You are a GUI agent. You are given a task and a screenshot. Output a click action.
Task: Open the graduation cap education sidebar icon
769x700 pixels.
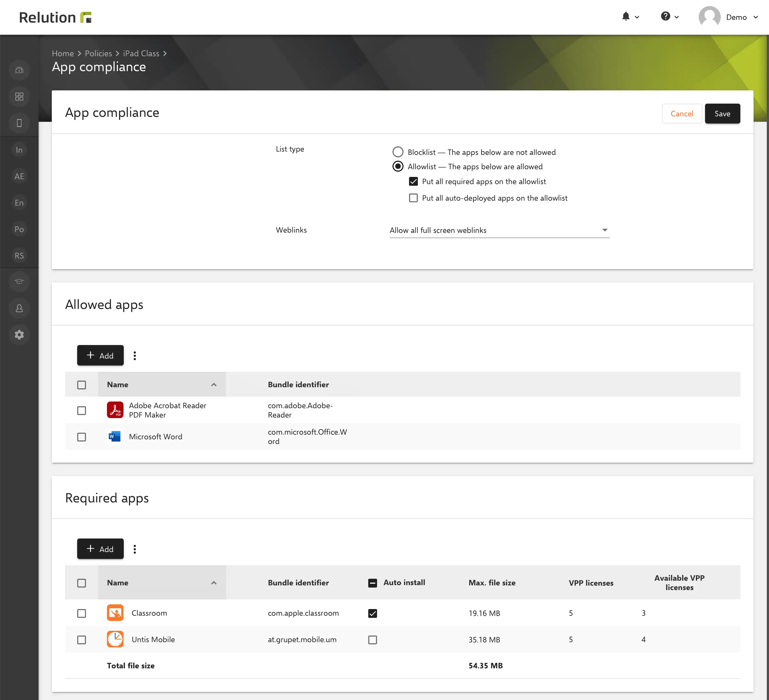point(19,282)
